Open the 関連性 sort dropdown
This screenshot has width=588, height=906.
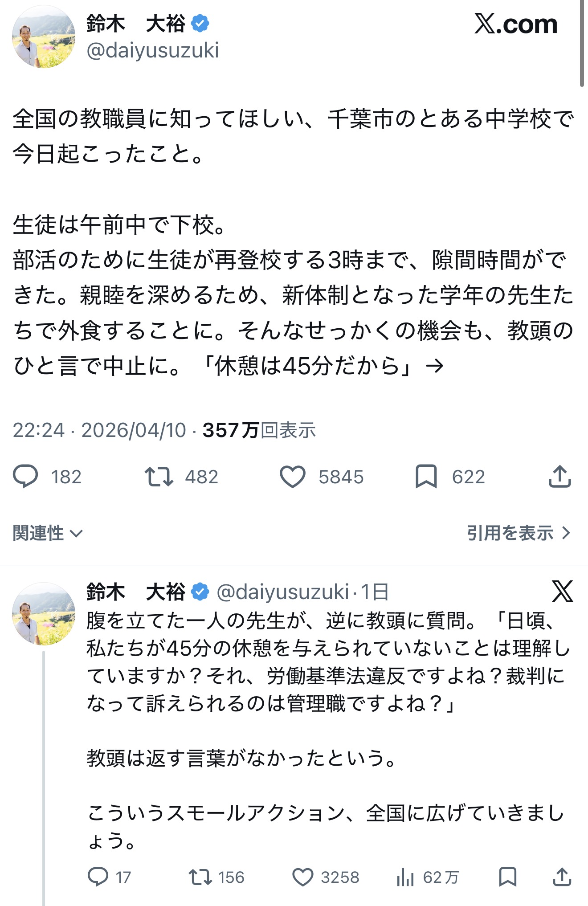point(48,533)
